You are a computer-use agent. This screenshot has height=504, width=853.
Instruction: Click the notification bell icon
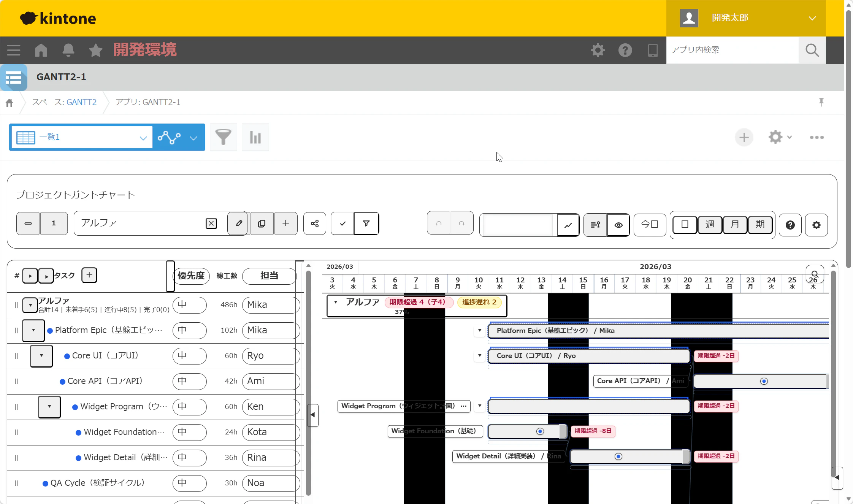[68, 50]
